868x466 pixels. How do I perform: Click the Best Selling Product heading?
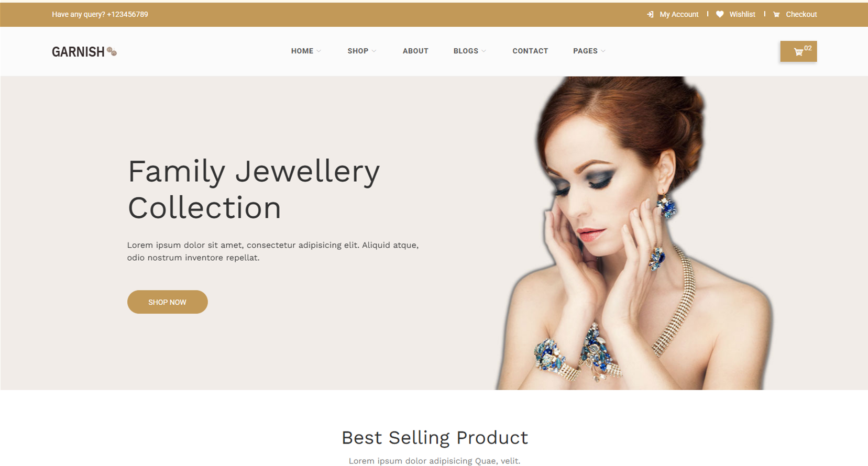click(435, 438)
